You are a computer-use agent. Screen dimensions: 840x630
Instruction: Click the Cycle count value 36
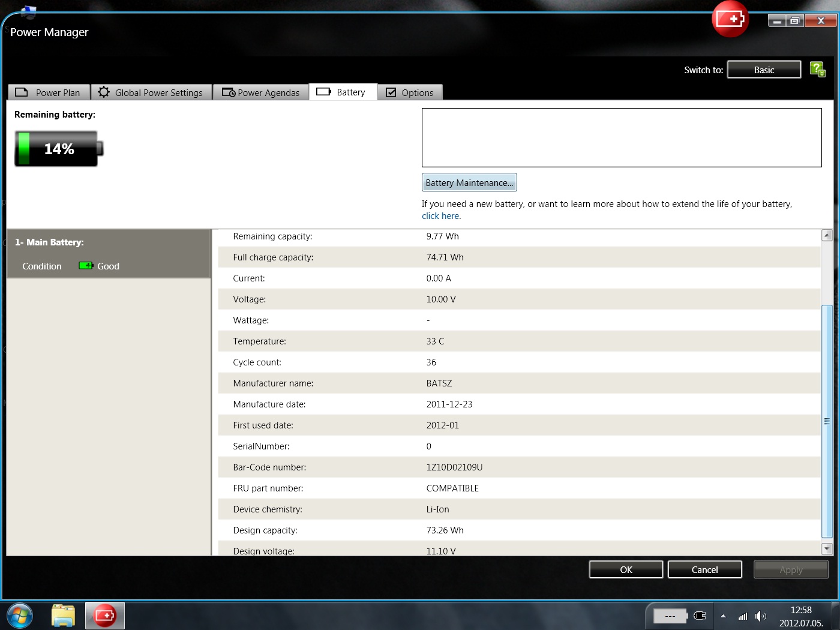point(431,362)
